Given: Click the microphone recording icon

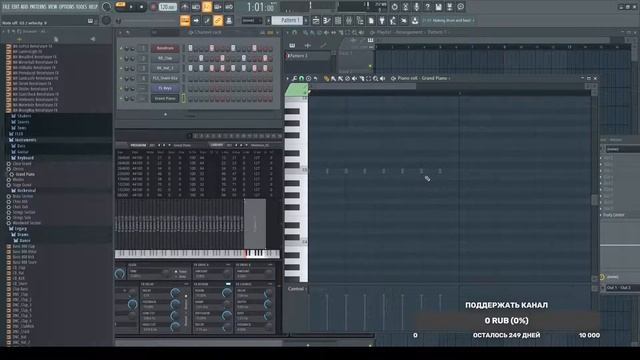Looking at the screenshot, I should point(416,7).
